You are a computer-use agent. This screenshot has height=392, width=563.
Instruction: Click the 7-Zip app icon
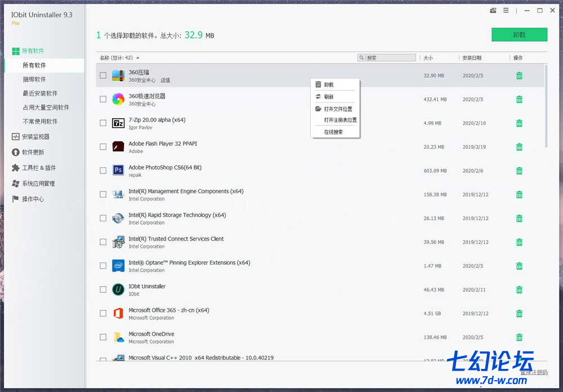click(118, 123)
